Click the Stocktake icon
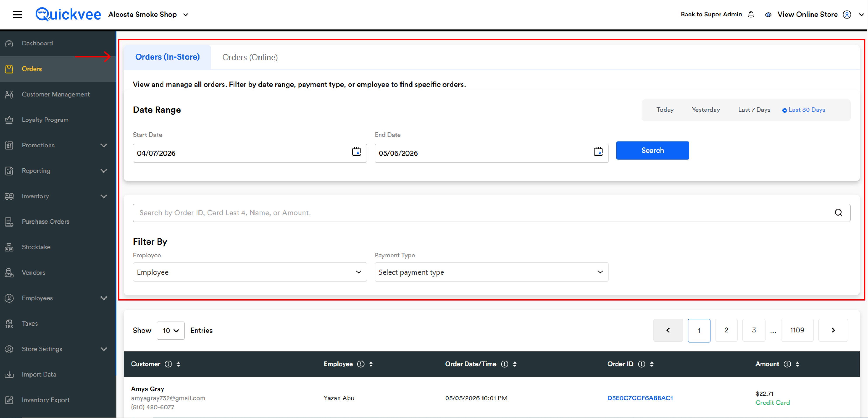The height and width of the screenshot is (418, 868). [9, 247]
